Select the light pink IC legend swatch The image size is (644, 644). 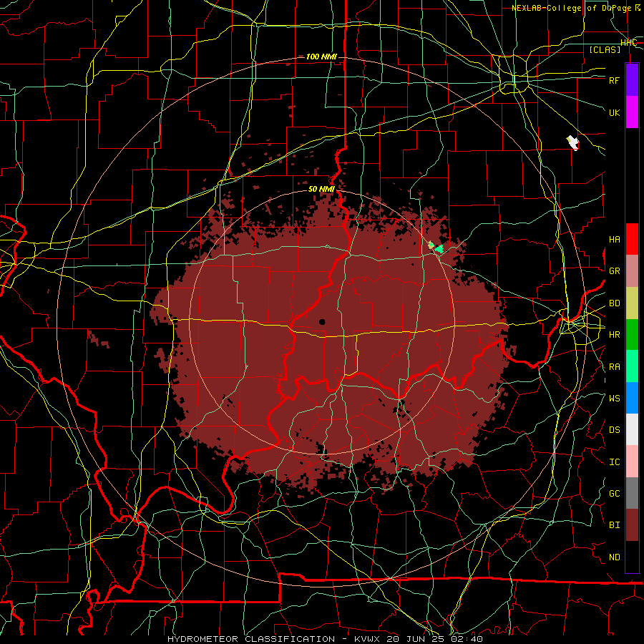(x=632, y=462)
